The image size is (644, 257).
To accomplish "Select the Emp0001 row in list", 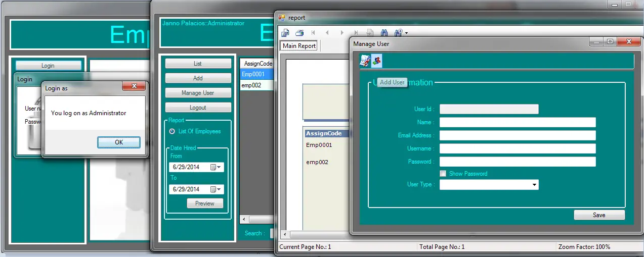I will click(256, 74).
